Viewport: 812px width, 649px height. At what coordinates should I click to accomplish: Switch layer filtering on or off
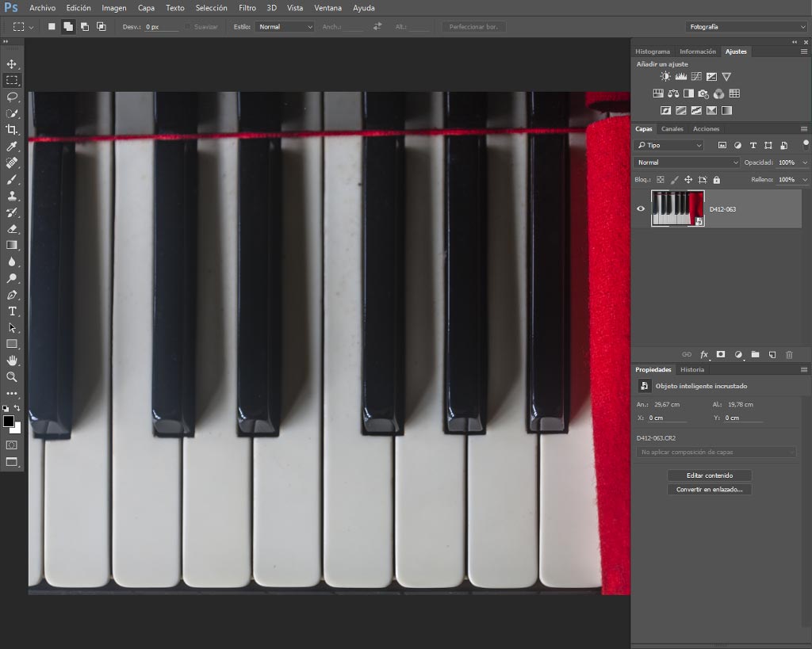tap(806, 144)
